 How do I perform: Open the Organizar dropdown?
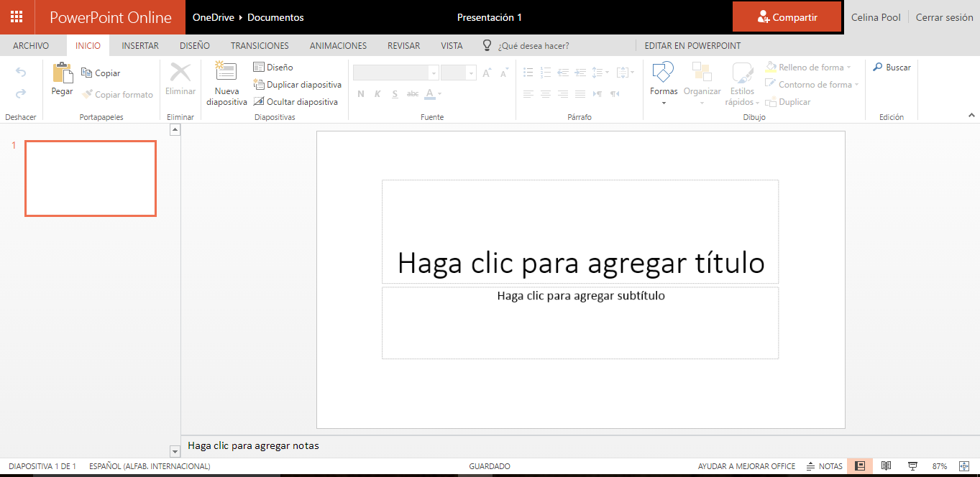click(702, 84)
